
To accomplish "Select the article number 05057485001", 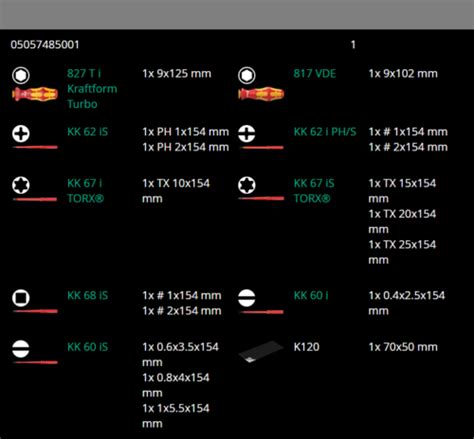I will pyautogui.click(x=45, y=45).
